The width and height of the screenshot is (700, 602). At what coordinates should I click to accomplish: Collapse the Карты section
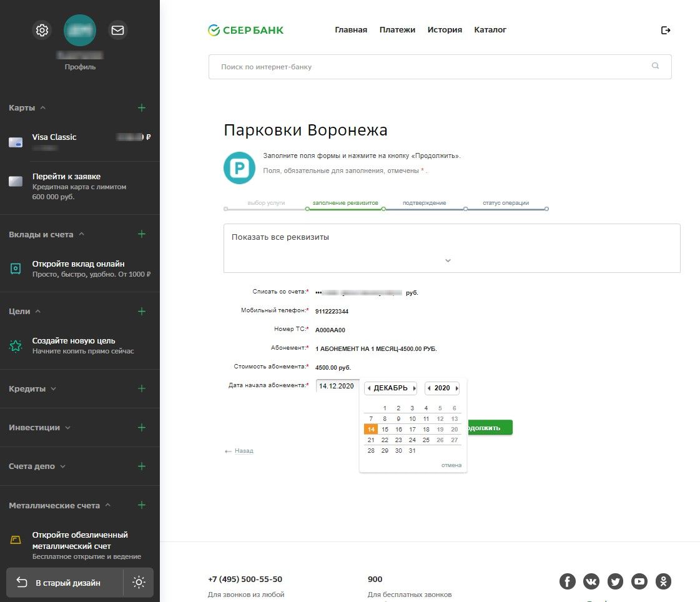point(43,107)
